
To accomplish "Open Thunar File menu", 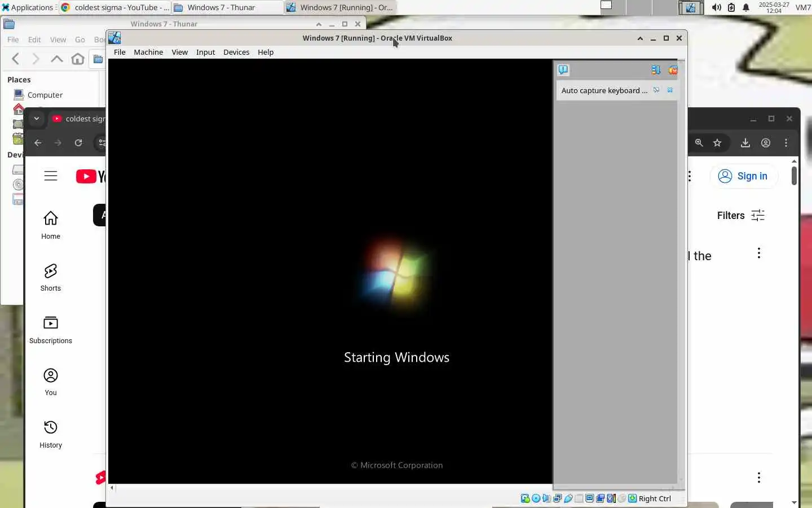I will [13, 40].
